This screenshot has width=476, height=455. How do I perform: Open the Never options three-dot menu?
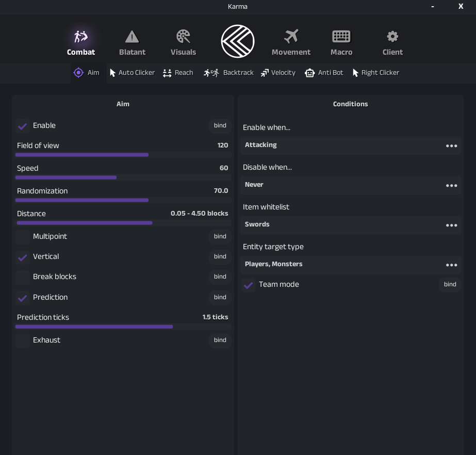coord(451,186)
